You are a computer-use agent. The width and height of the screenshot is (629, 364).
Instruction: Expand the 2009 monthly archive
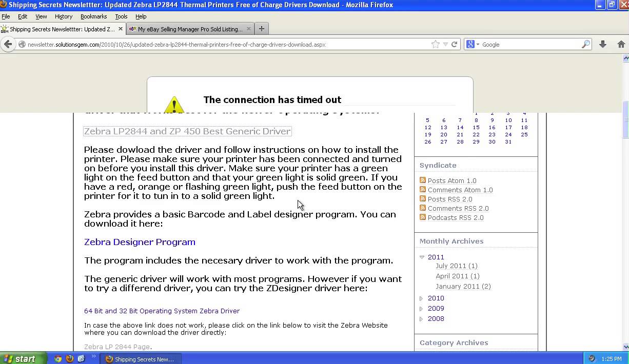click(422, 308)
